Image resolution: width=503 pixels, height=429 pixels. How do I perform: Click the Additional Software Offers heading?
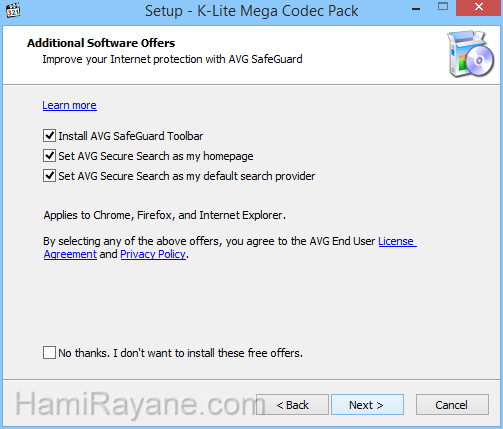pyautogui.click(x=101, y=43)
